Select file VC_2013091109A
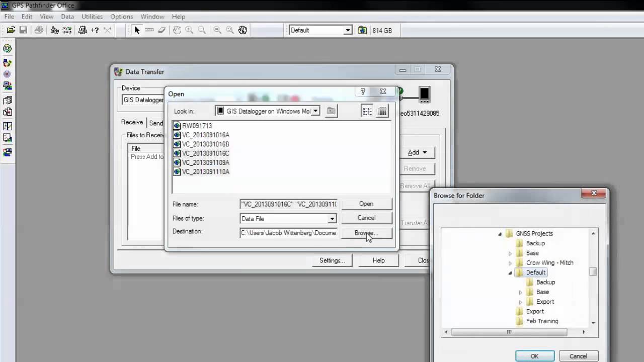644x362 pixels. [x=201, y=162]
